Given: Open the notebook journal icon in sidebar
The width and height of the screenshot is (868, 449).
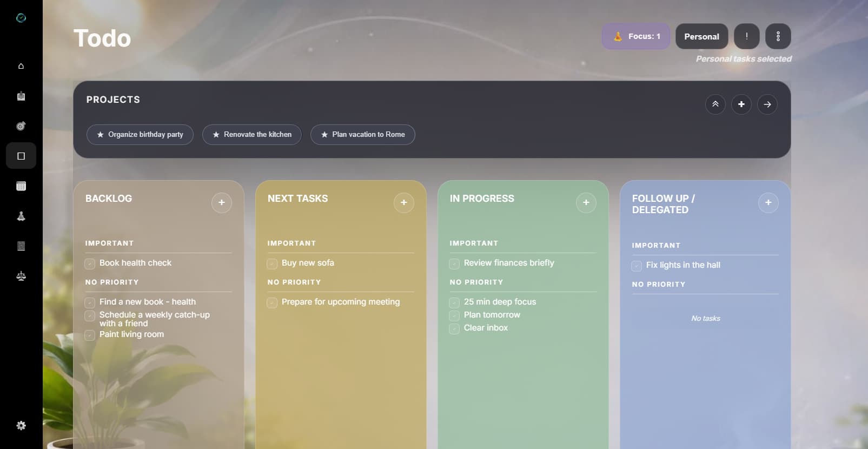Looking at the screenshot, I should pos(21,246).
